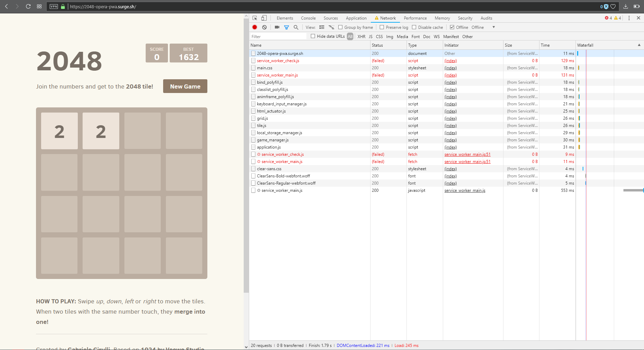Check the Disable cache option
644x350 pixels.
pyautogui.click(x=414, y=27)
